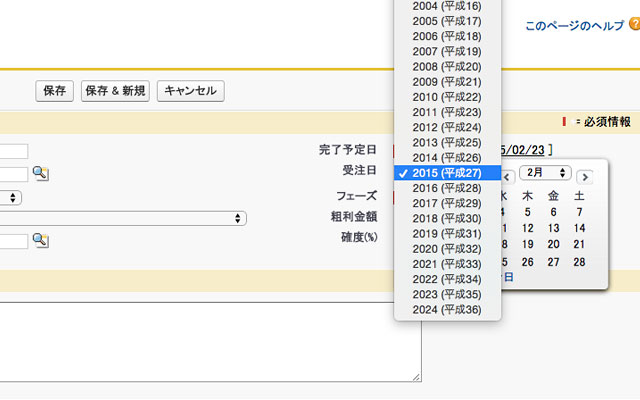Go to next month in calendar

pos(584,177)
